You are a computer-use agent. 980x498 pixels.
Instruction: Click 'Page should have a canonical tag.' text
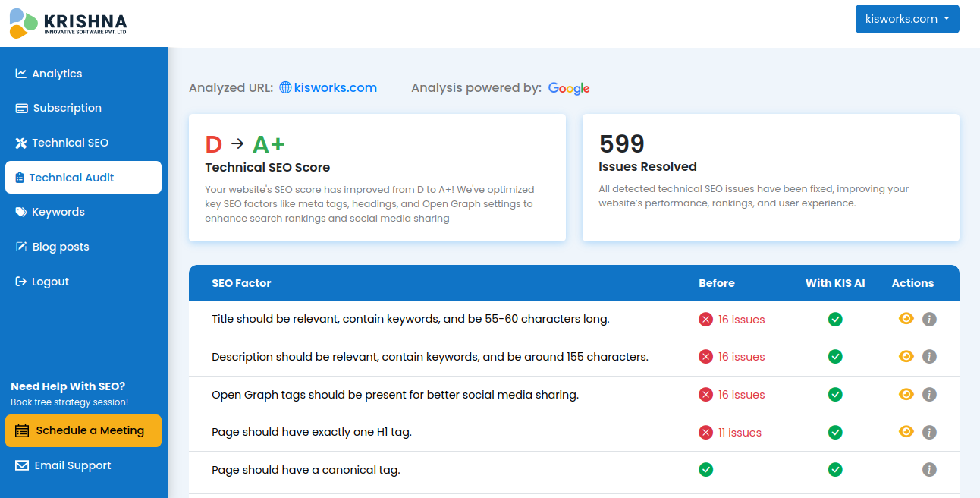pyautogui.click(x=306, y=470)
